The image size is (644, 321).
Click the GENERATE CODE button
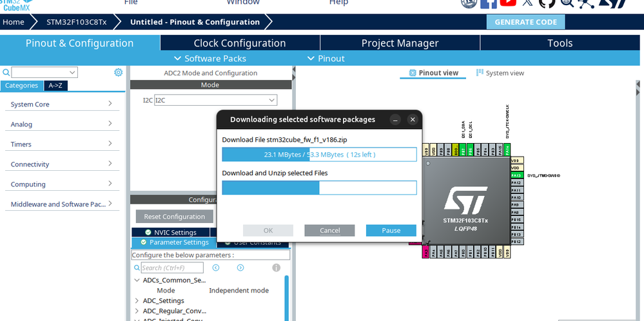tap(526, 22)
